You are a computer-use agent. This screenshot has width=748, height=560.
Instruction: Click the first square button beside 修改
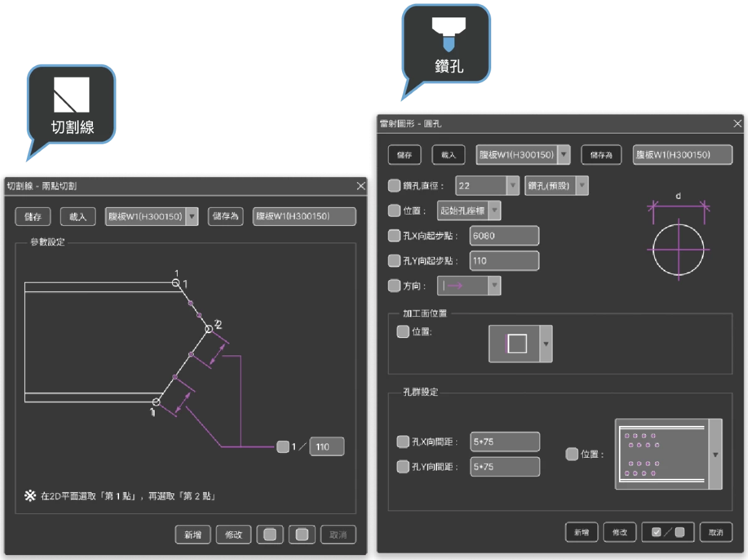click(x=270, y=534)
